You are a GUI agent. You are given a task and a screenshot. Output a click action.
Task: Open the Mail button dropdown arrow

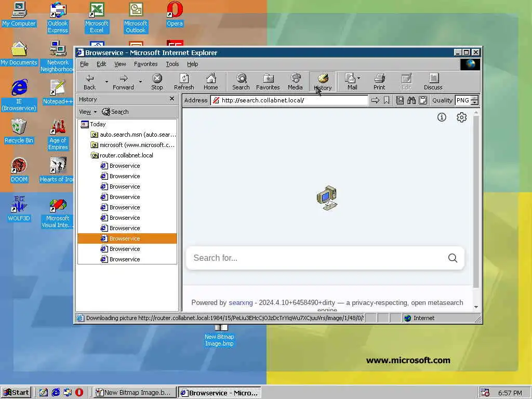pyautogui.click(x=359, y=78)
